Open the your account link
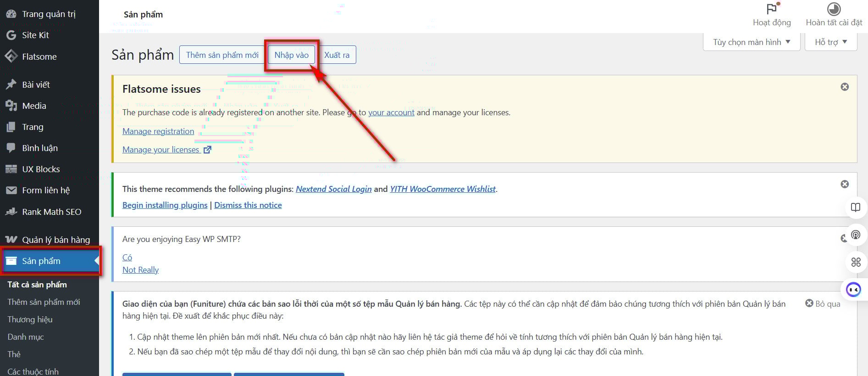Viewport: 868px width, 376px height. (x=391, y=112)
